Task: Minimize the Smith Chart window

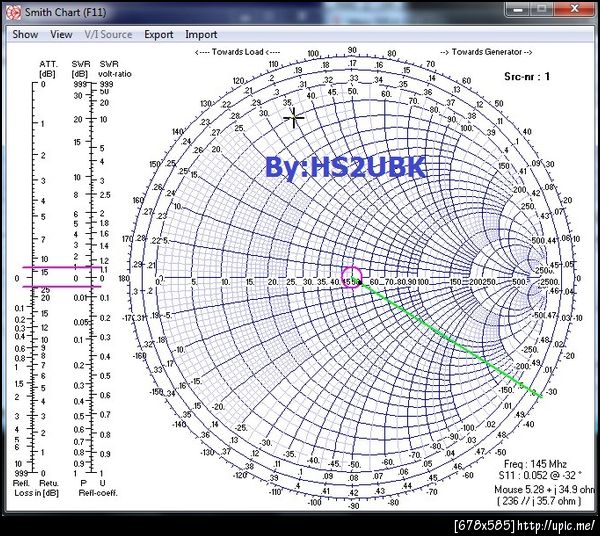Action: pos(518,9)
